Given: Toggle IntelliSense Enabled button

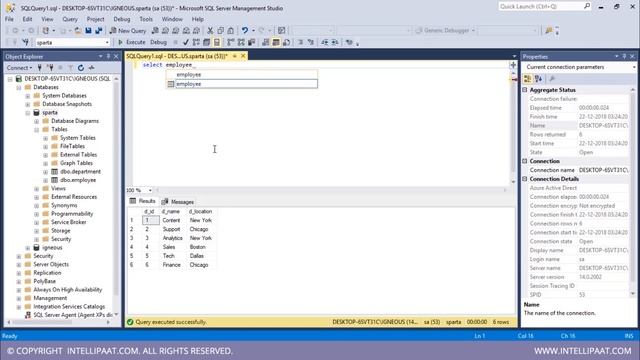Looking at the screenshot, I should coord(217,42).
